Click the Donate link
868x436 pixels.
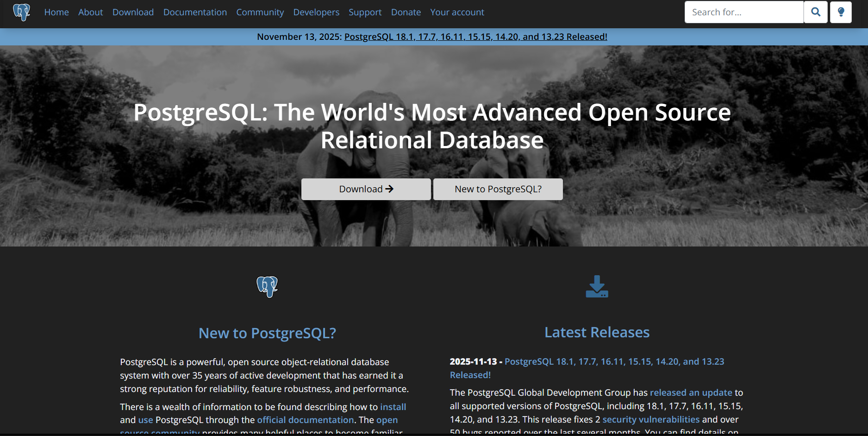(406, 12)
